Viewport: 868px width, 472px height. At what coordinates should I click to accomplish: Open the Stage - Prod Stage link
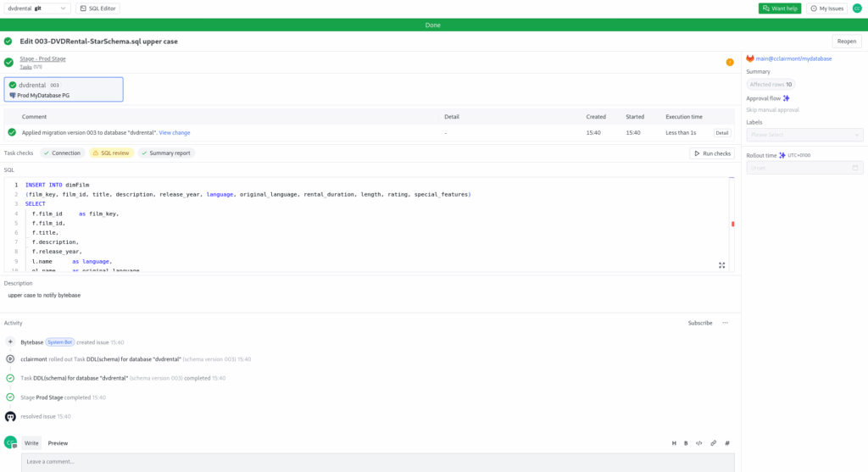(42, 58)
